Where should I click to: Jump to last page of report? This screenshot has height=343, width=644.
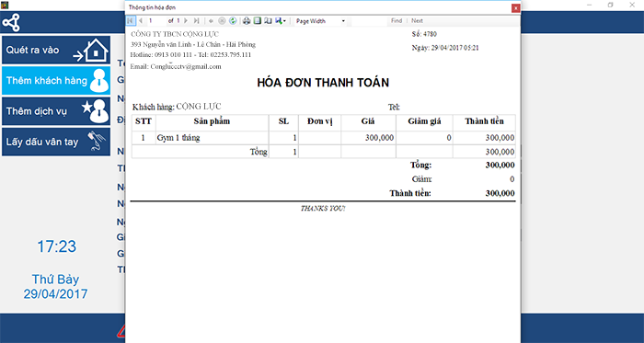point(196,20)
